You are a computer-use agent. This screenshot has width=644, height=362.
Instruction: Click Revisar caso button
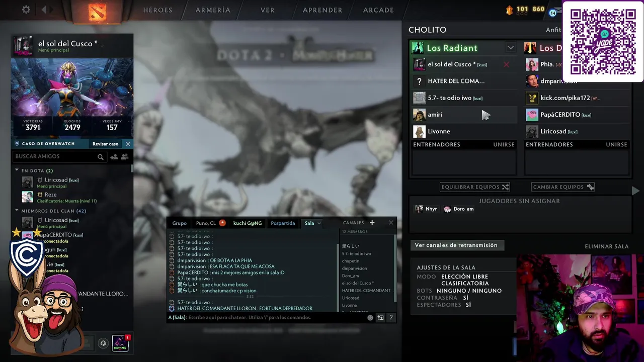click(105, 144)
